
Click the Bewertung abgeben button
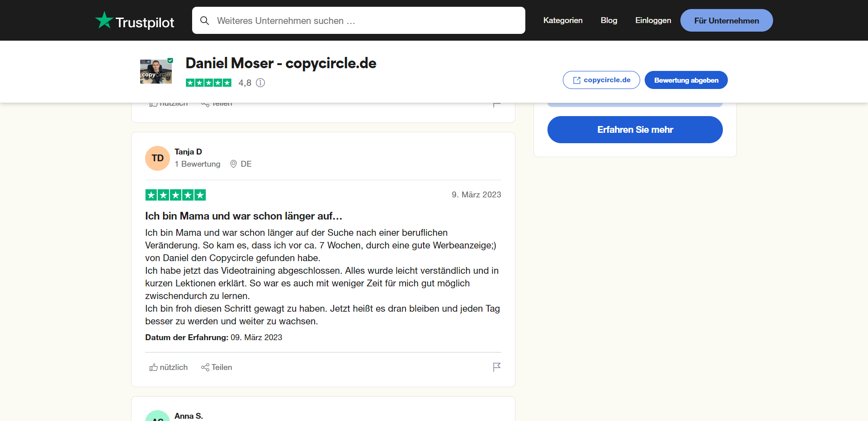tap(686, 80)
